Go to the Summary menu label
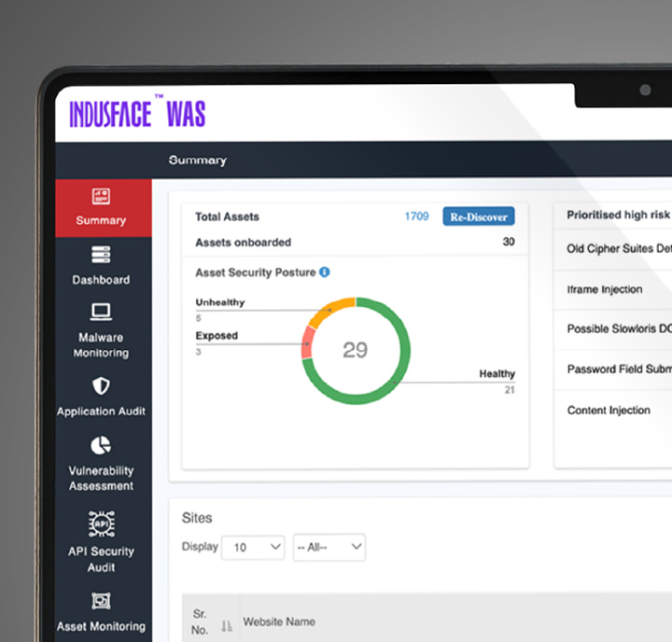 click(101, 220)
